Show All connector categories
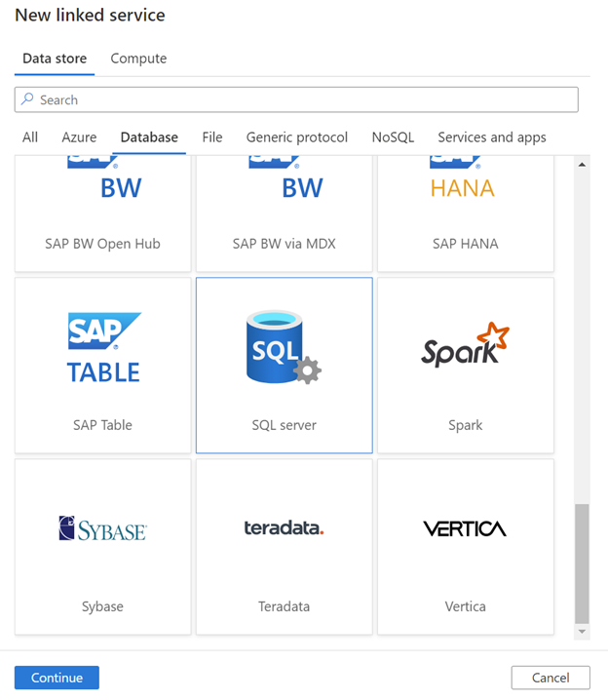The width and height of the screenshot is (608, 700). click(30, 137)
